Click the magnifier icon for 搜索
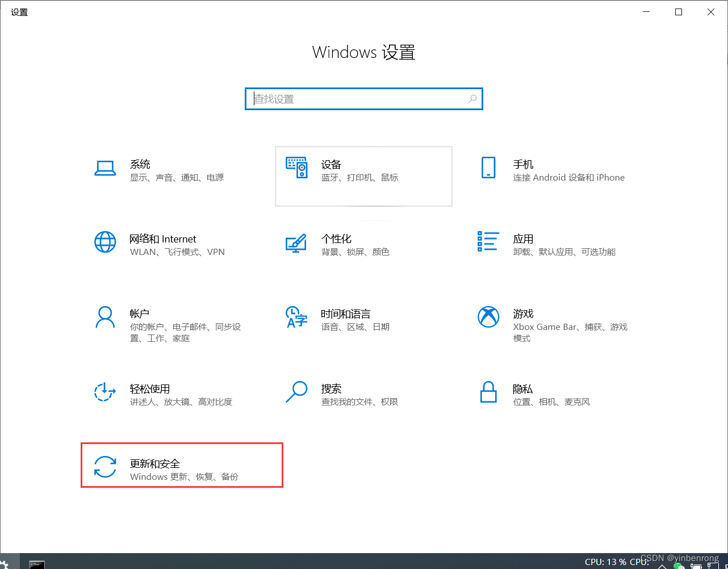Viewport: 728px width, 569px height. [296, 392]
